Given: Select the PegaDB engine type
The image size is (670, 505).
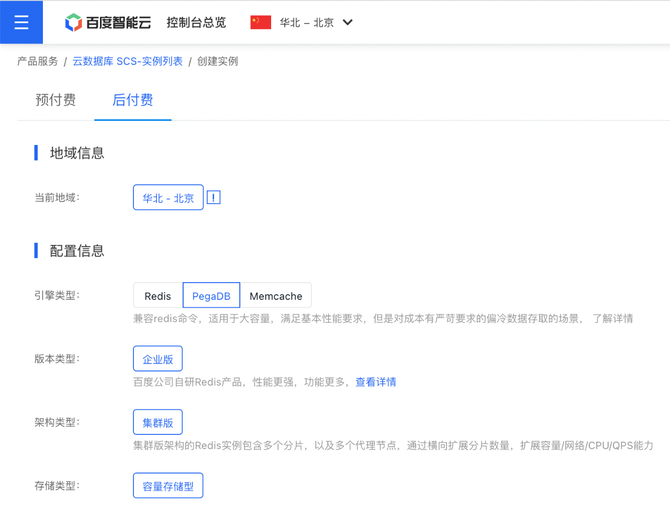Looking at the screenshot, I should [x=211, y=296].
